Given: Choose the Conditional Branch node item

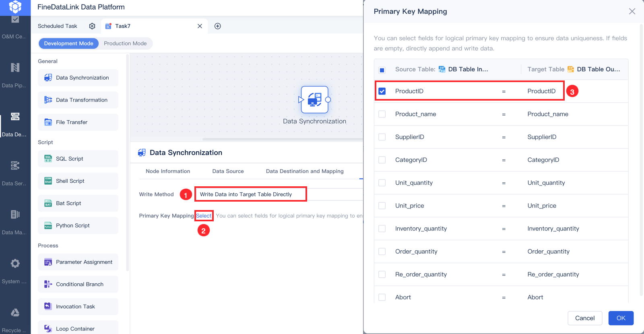Looking at the screenshot, I should coord(78,284).
